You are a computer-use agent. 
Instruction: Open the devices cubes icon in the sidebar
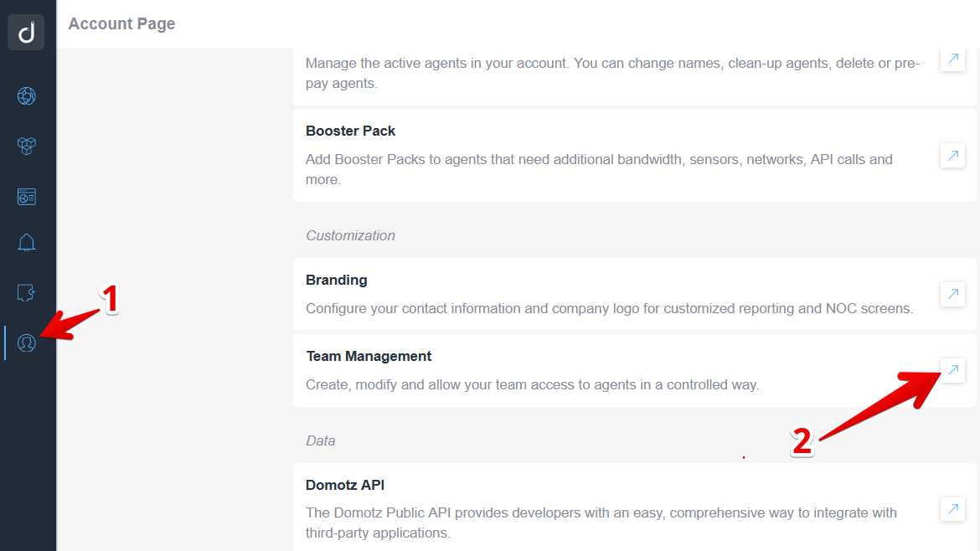[x=26, y=146]
